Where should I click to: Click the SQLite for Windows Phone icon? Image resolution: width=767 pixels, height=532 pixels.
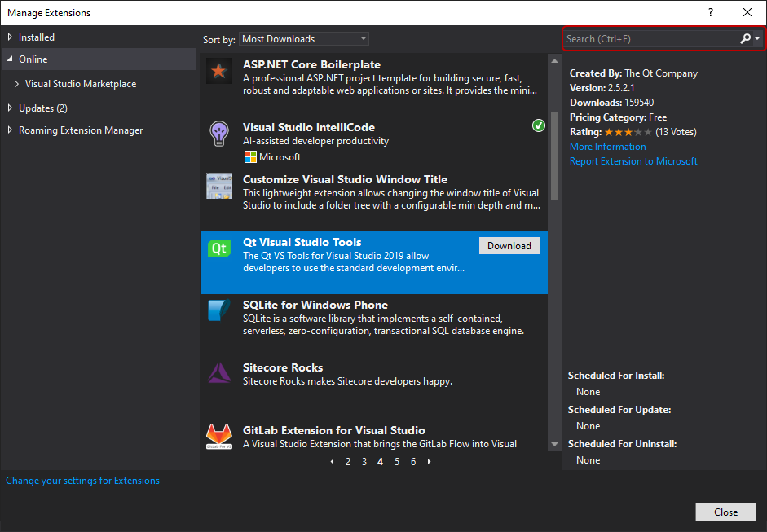218,311
